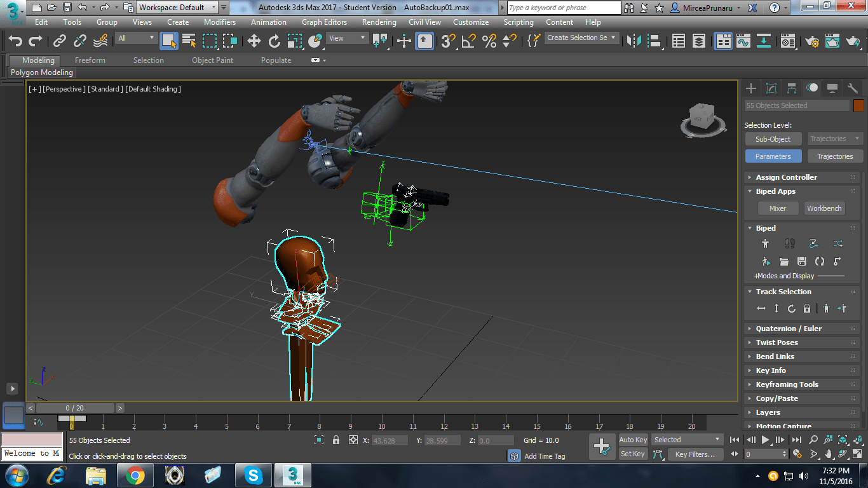Click the Mirror tool icon

[x=634, y=41]
